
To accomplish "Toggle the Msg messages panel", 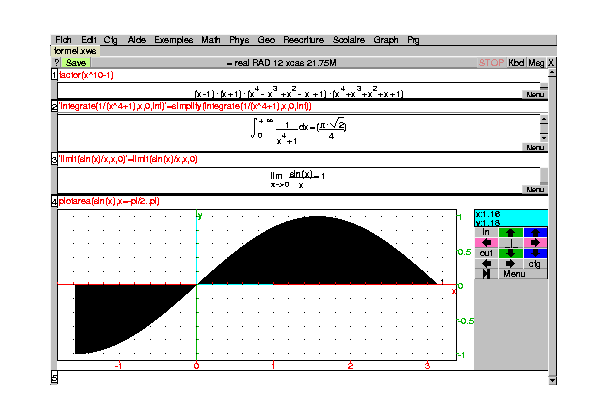I will (537, 62).
